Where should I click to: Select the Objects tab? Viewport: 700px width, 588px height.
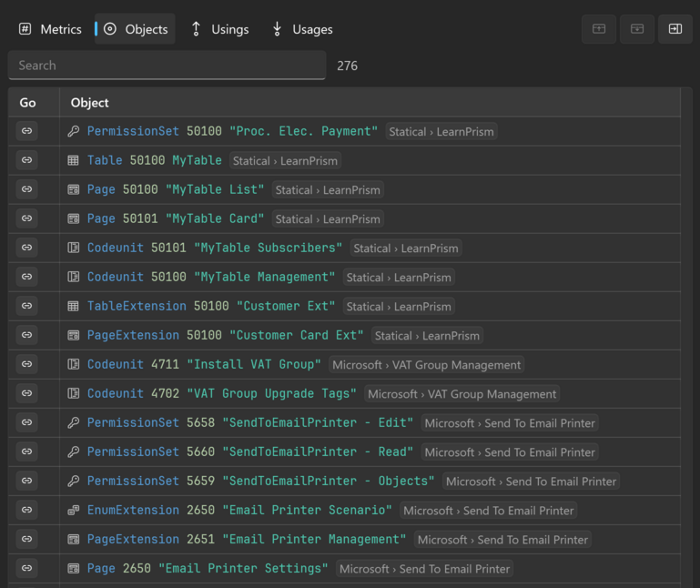[135, 29]
